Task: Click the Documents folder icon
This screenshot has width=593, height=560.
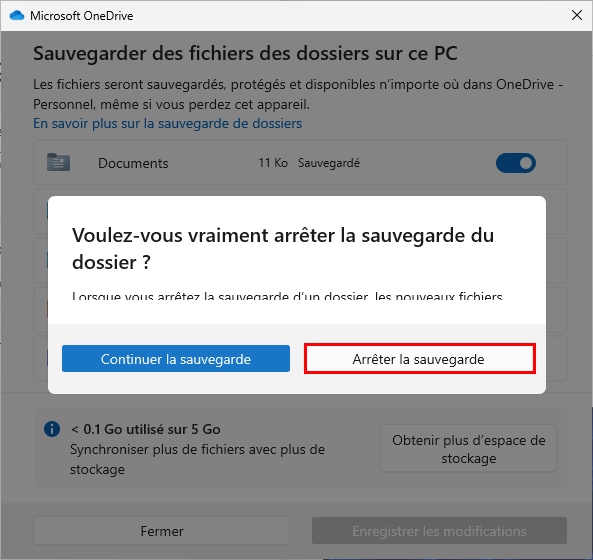Action: (58, 163)
